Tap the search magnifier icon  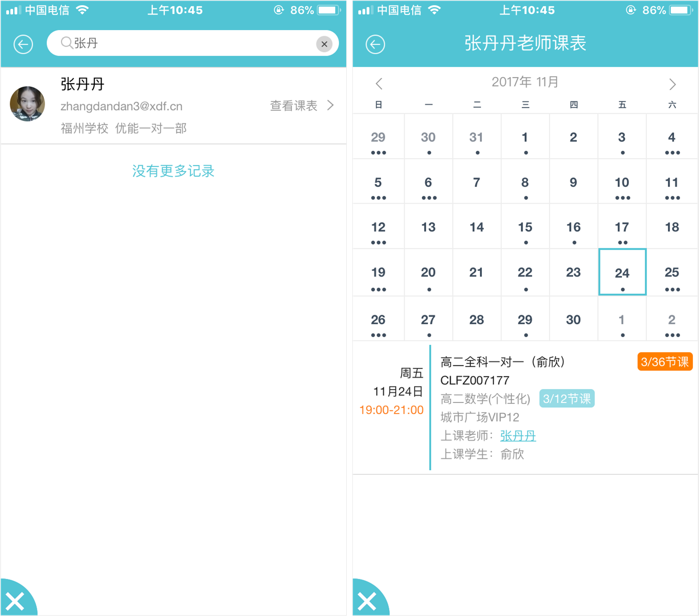(66, 43)
